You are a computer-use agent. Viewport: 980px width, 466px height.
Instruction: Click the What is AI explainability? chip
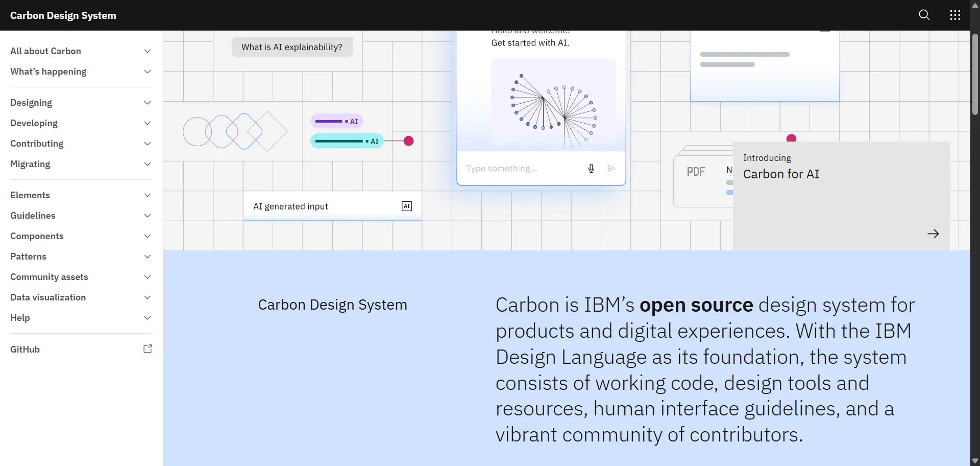pos(292,47)
